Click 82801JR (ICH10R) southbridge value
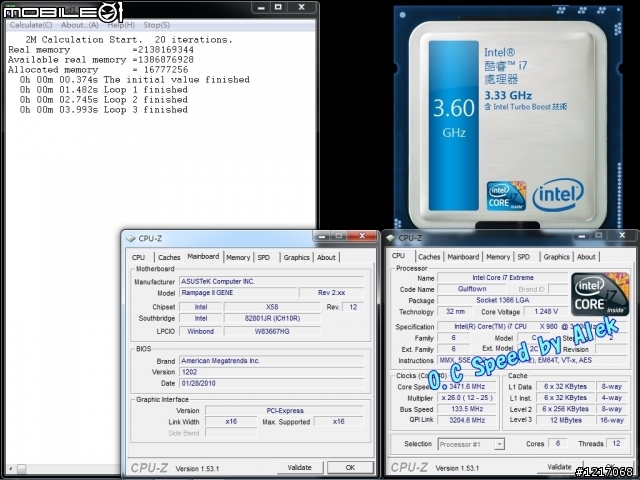This screenshot has width=640, height=480. [272, 318]
